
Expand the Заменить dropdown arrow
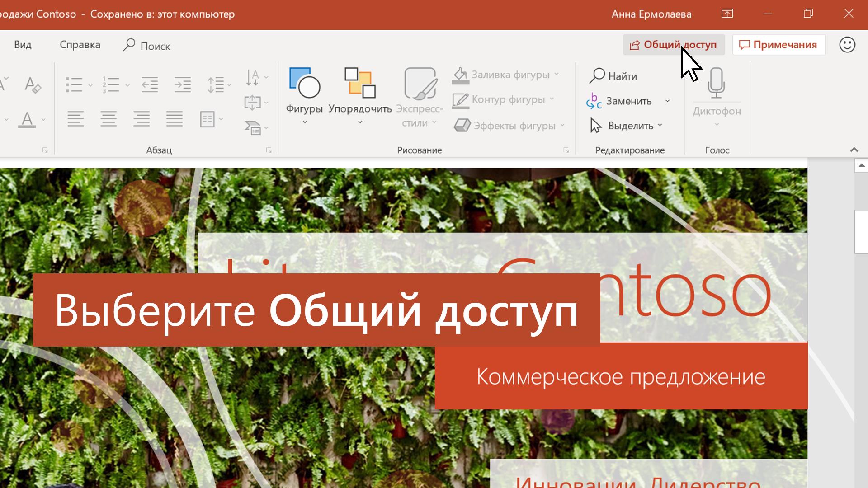coord(667,101)
